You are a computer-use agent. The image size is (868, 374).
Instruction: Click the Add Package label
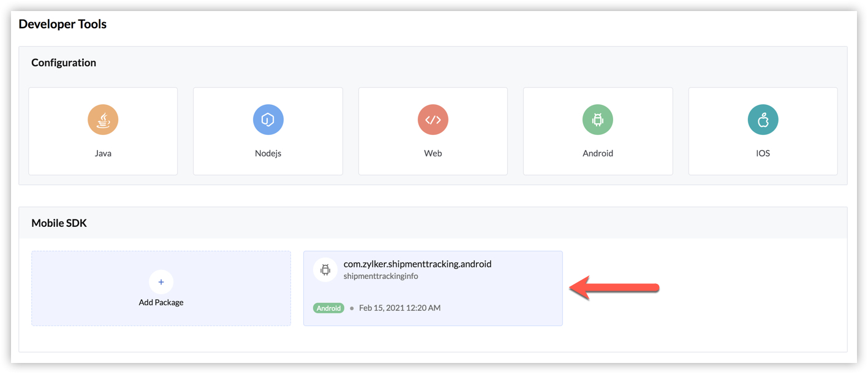coord(161,302)
